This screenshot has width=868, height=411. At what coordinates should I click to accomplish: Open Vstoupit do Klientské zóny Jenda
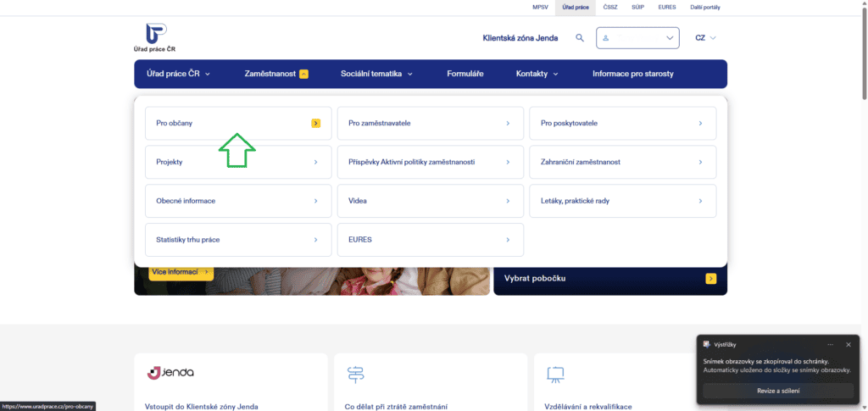tap(201, 407)
